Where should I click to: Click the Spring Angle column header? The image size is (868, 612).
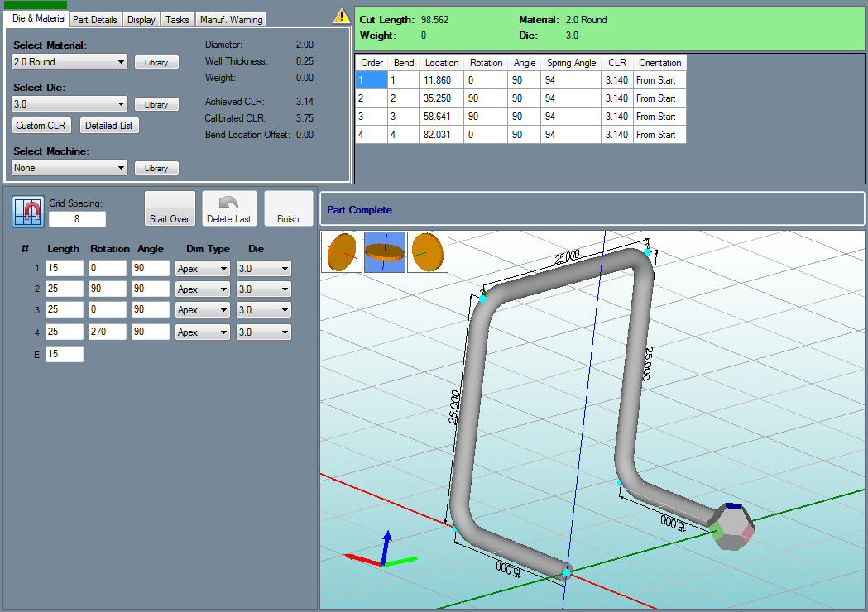click(x=571, y=63)
